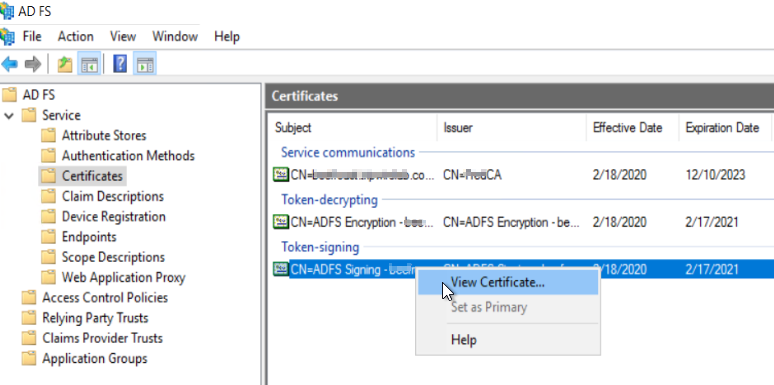This screenshot has width=774, height=385.
Task: Select the Service tree label
Action: (x=61, y=115)
